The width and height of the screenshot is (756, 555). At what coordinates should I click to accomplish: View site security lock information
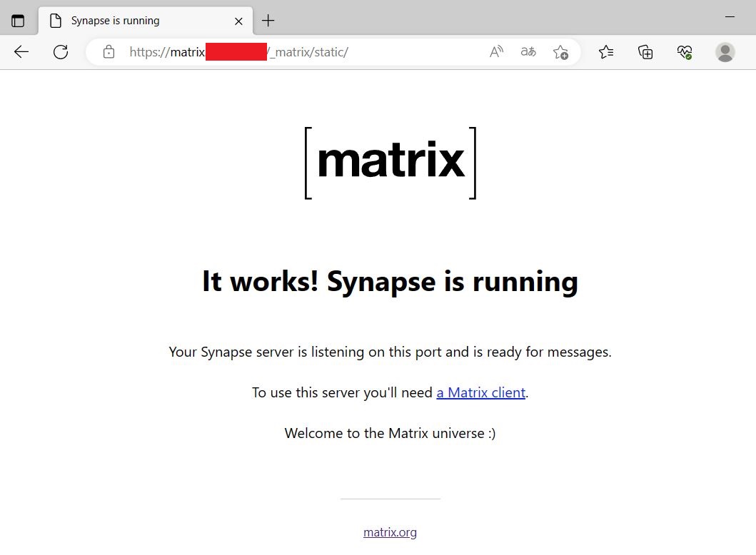click(109, 51)
